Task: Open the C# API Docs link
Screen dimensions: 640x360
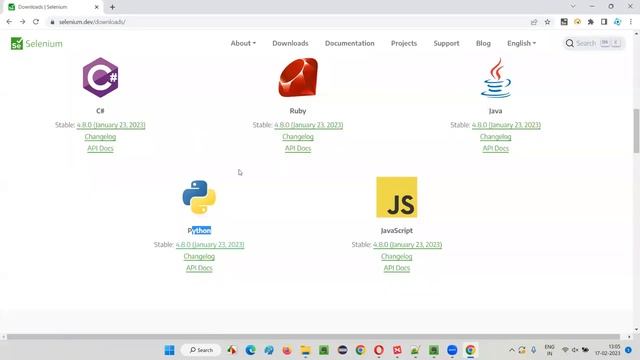Action: (x=100, y=148)
